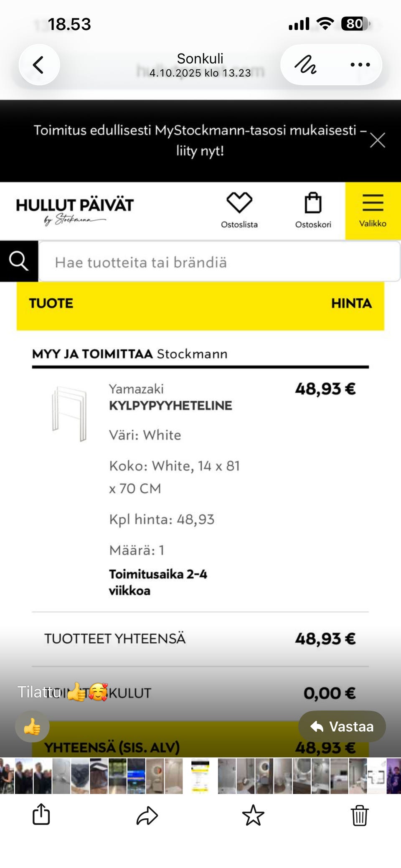The width and height of the screenshot is (401, 868).
Task: Open the three-dot more options menu
Action: (360, 65)
